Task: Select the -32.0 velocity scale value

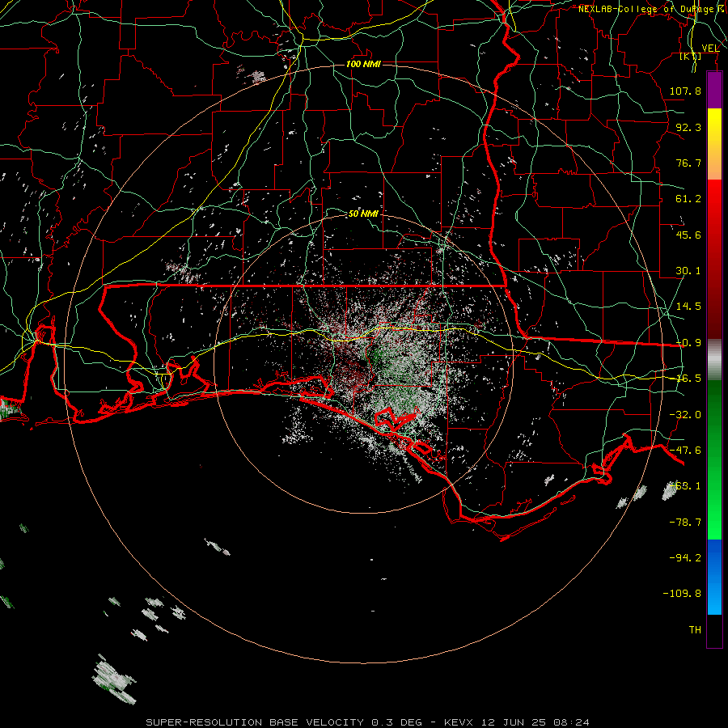Action: click(685, 415)
